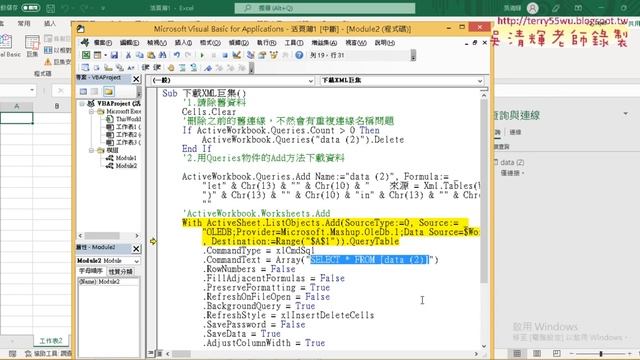The height and width of the screenshot is (360, 640).
Task: Reset execution with the blue square icon
Action: pyautogui.click(x=225, y=55)
